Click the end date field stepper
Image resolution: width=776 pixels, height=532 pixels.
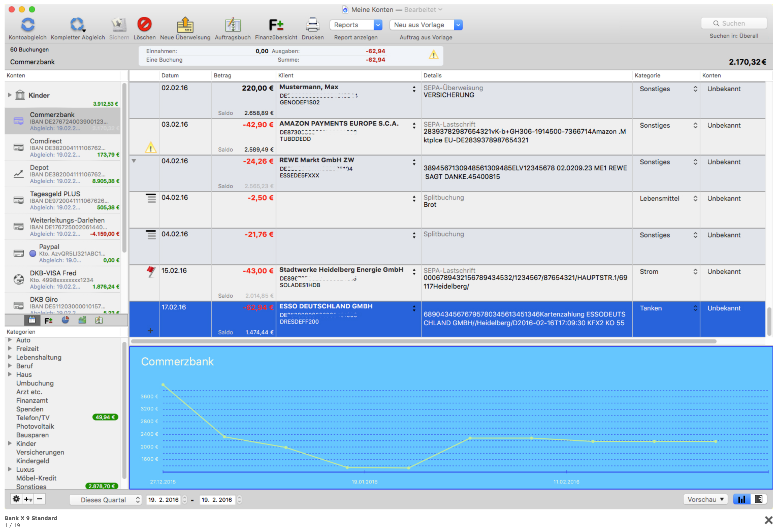tap(239, 500)
